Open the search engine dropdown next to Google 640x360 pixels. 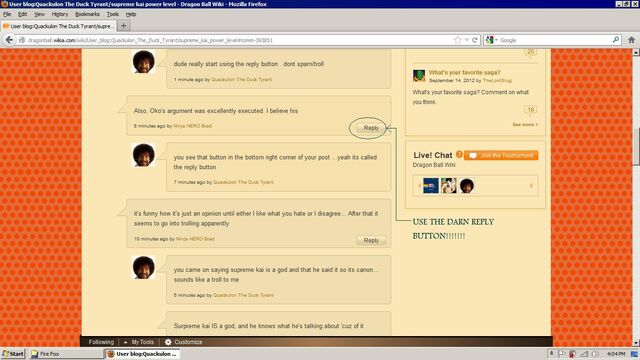tap(492, 40)
